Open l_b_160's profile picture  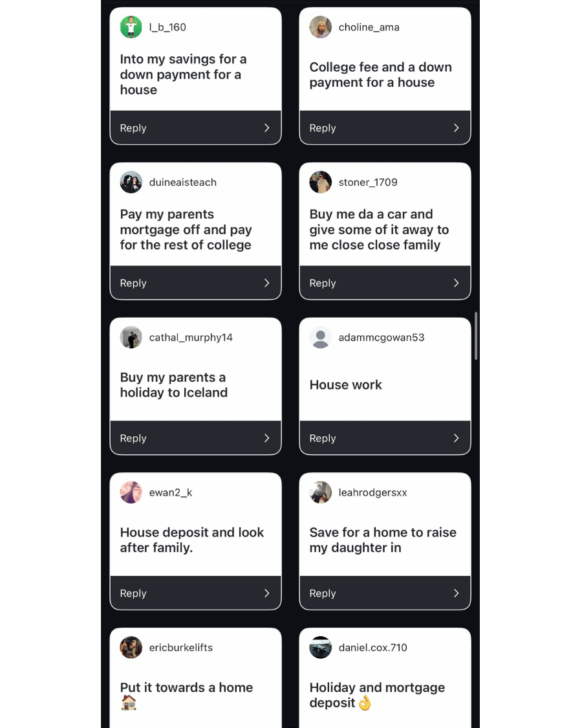(x=131, y=27)
